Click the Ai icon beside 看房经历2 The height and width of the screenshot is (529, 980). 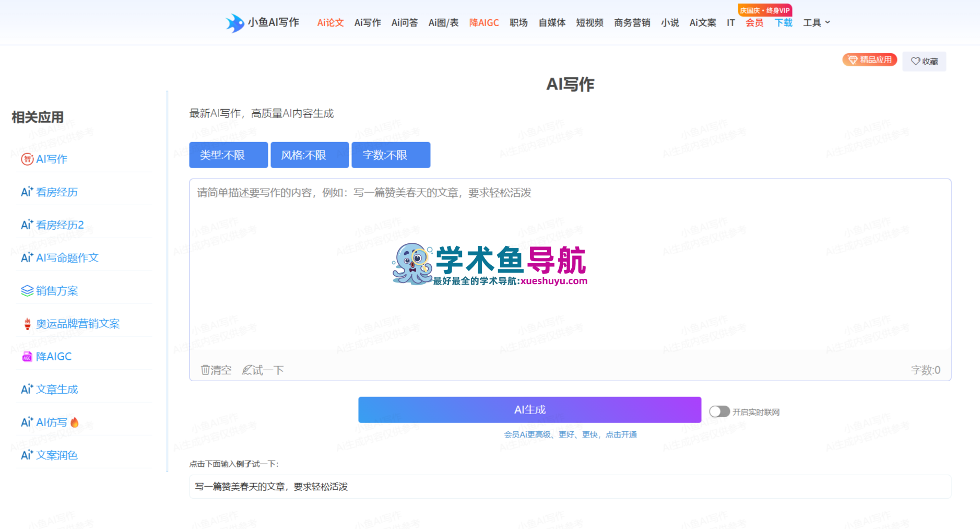(27, 225)
